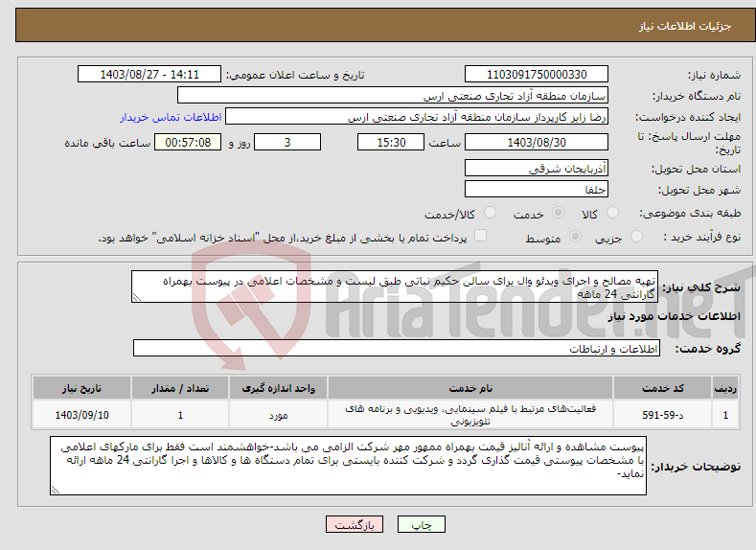The height and width of the screenshot is (550, 756).
Task: Click the announcement date field 1403/08/27 - 14:11
Action: click(149, 74)
